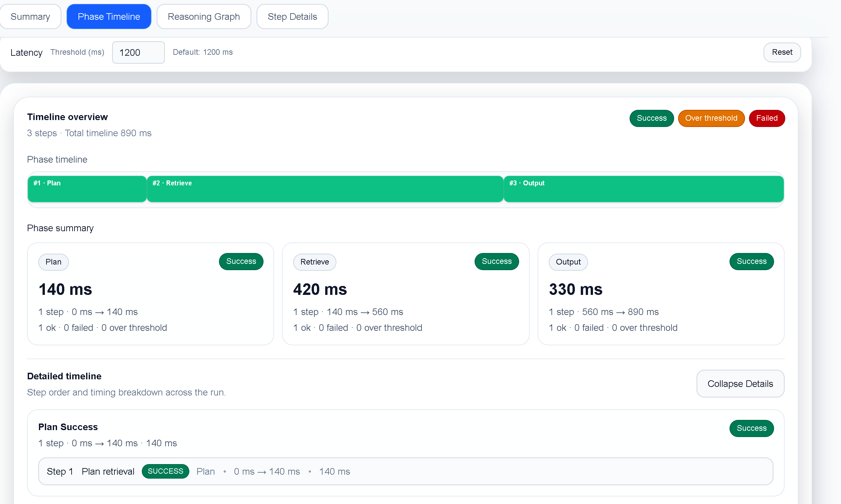Open the Plan phase summary card
This screenshot has width=841, height=504.
pos(150,294)
